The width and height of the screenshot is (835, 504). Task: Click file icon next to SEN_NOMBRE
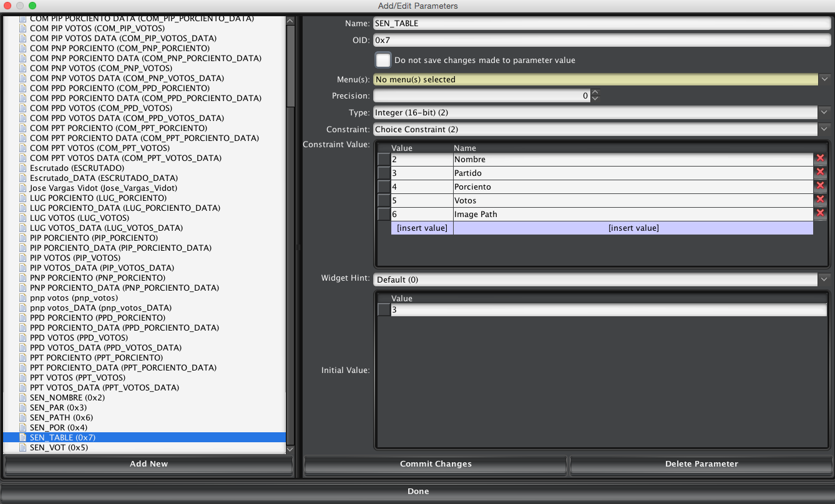[x=23, y=397]
